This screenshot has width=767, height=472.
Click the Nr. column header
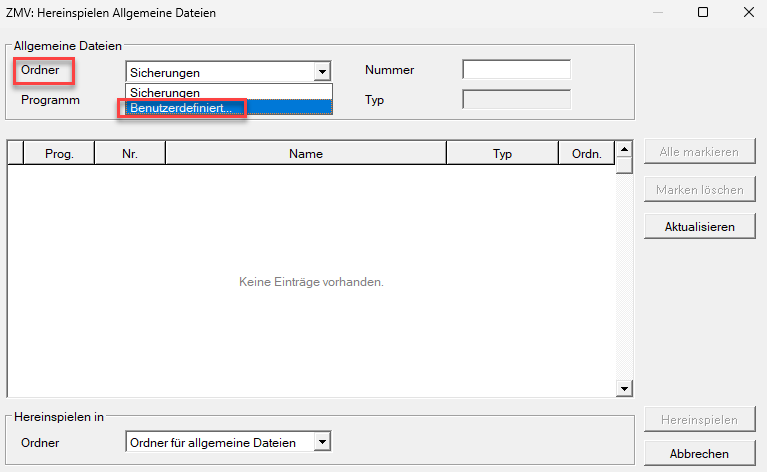coord(129,154)
